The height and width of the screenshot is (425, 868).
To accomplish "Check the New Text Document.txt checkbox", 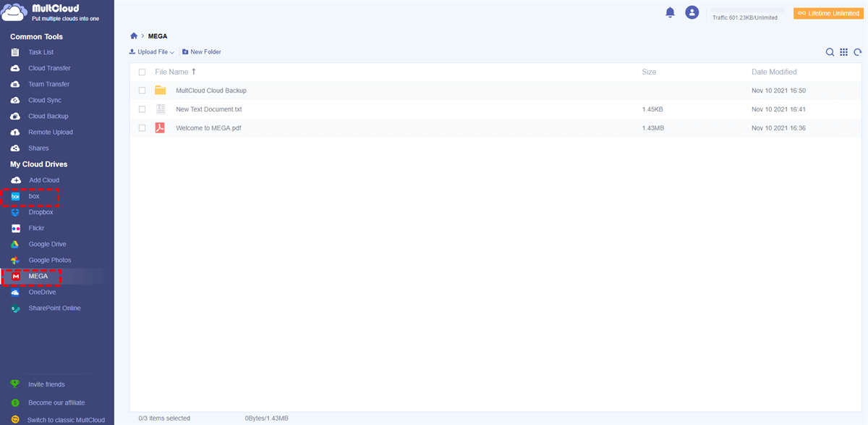I will pos(142,109).
